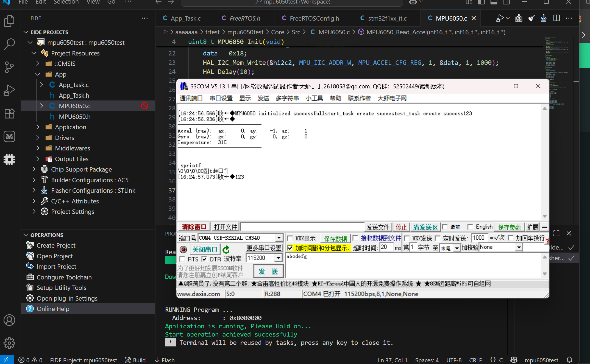Switch to the App_Task.c tab

(185, 18)
